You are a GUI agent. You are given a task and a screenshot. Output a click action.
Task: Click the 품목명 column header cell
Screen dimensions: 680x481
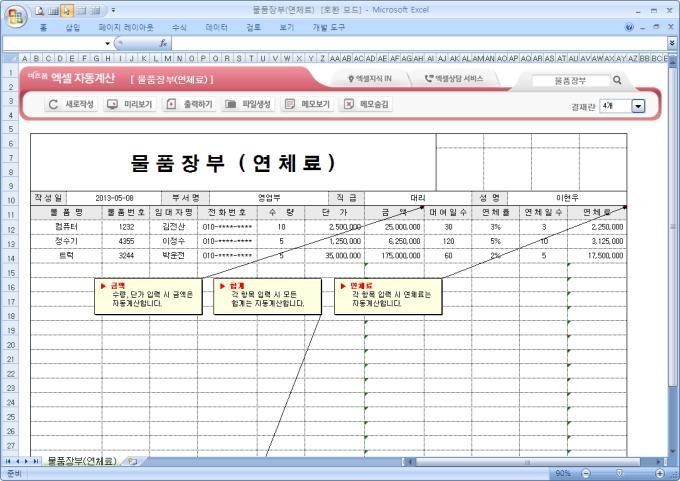tap(66, 212)
